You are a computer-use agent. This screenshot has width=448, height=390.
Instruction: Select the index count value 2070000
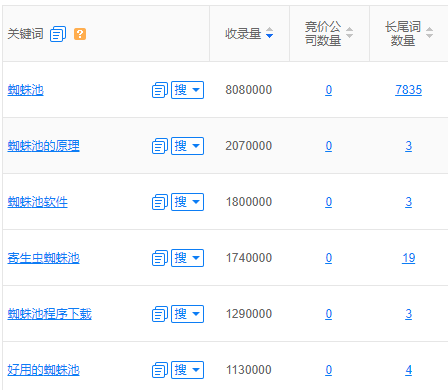pos(249,146)
